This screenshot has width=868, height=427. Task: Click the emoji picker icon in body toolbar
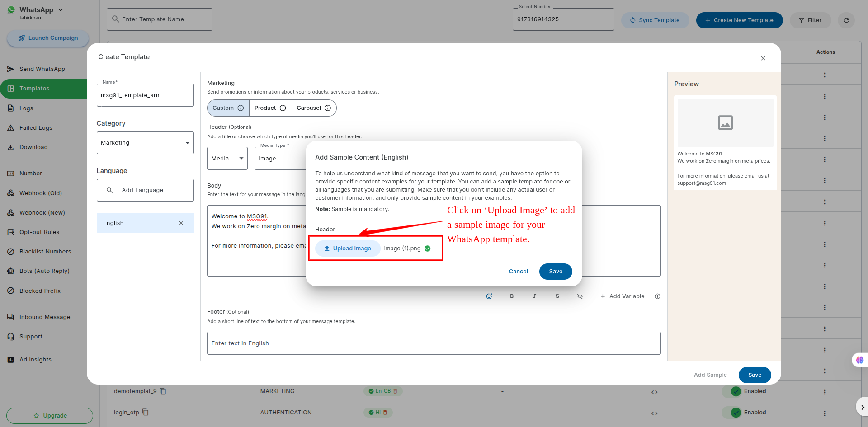(489, 296)
